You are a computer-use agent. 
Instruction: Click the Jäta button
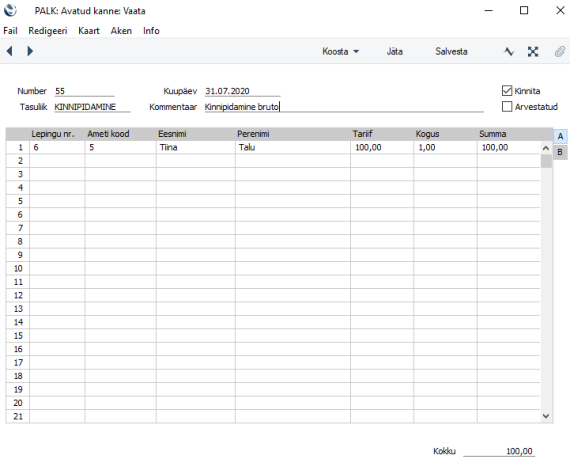(x=394, y=52)
